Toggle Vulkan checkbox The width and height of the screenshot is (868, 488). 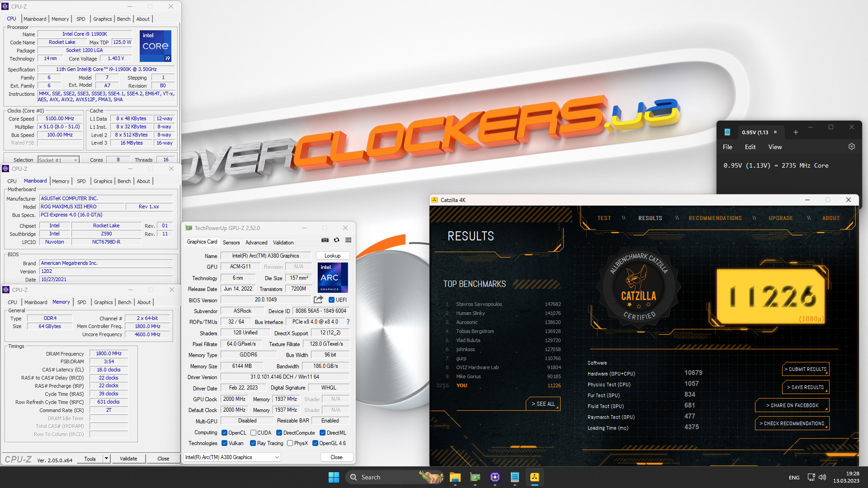(224, 443)
